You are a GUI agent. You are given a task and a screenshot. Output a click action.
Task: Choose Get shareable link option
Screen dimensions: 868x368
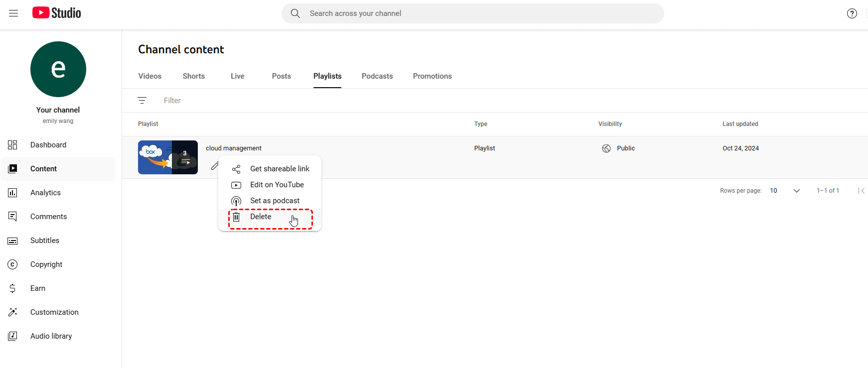pos(280,169)
